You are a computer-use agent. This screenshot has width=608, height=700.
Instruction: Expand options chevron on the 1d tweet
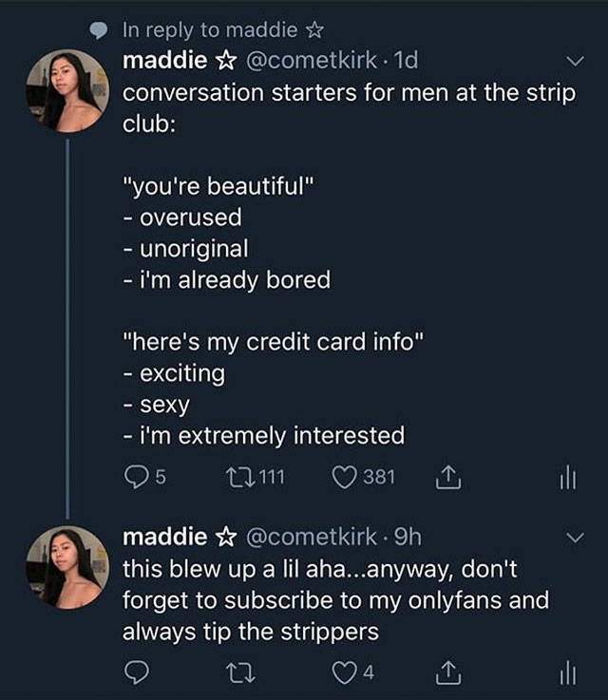[x=575, y=61]
